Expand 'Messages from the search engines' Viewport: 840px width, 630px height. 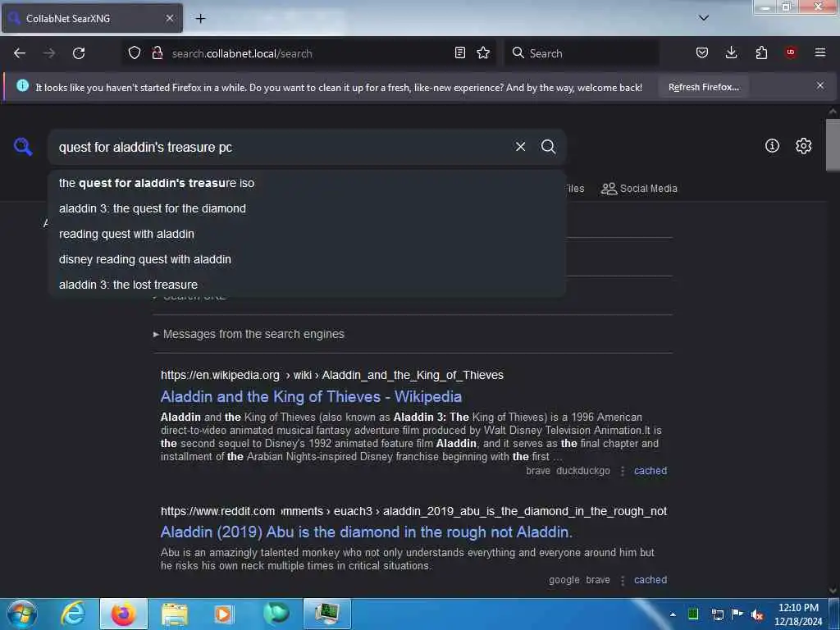(249, 334)
